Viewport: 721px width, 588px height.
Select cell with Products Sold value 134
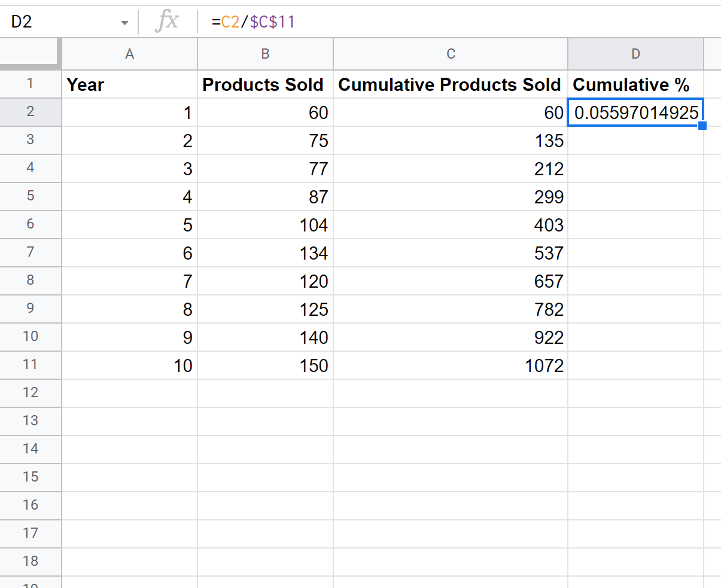point(265,253)
